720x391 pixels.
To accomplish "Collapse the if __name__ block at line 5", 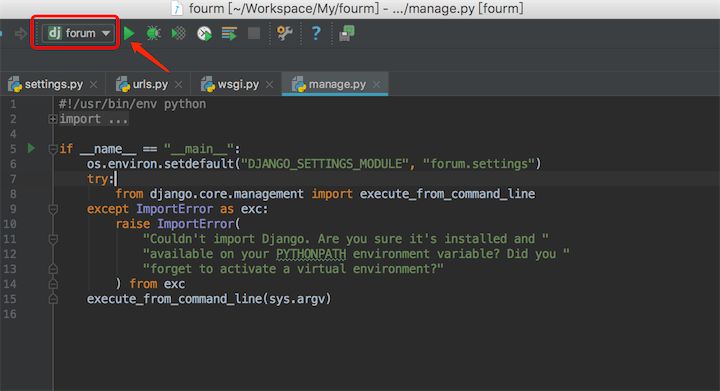I will 53,149.
